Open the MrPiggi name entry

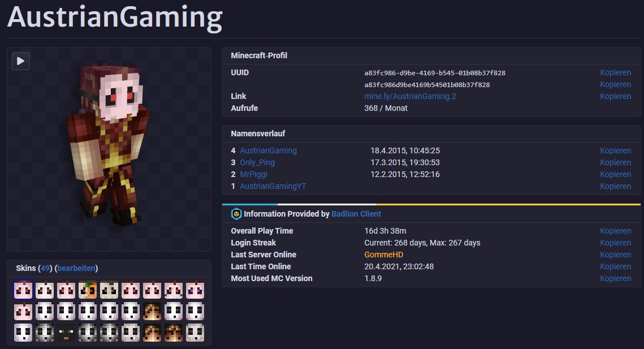(253, 174)
